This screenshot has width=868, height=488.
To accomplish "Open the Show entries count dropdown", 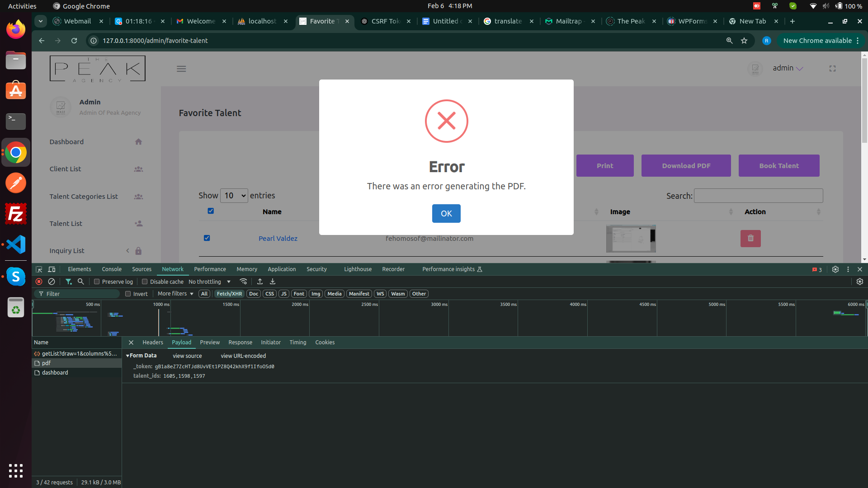I will click(234, 196).
